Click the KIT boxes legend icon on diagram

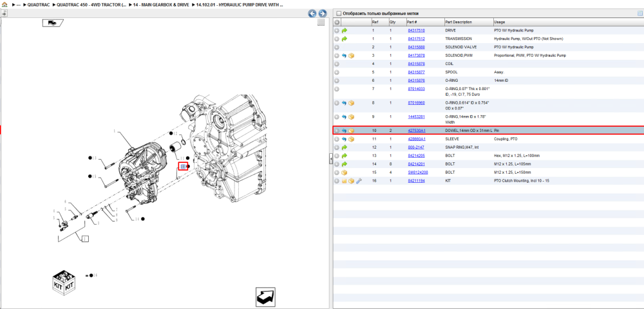64,281
